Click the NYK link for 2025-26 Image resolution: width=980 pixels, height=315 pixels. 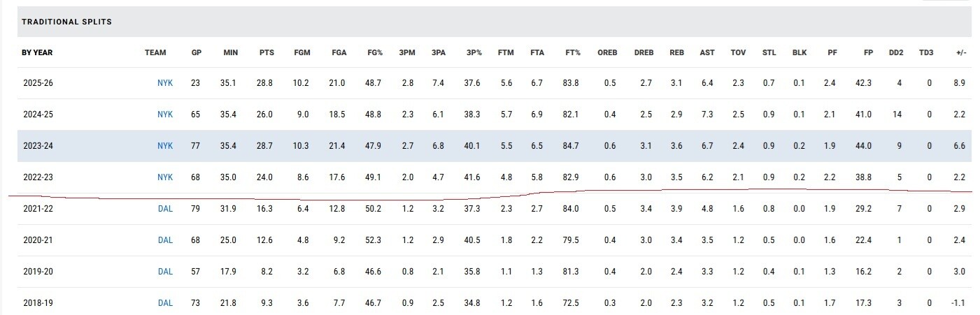pyautogui.click(x=165, y=83)
